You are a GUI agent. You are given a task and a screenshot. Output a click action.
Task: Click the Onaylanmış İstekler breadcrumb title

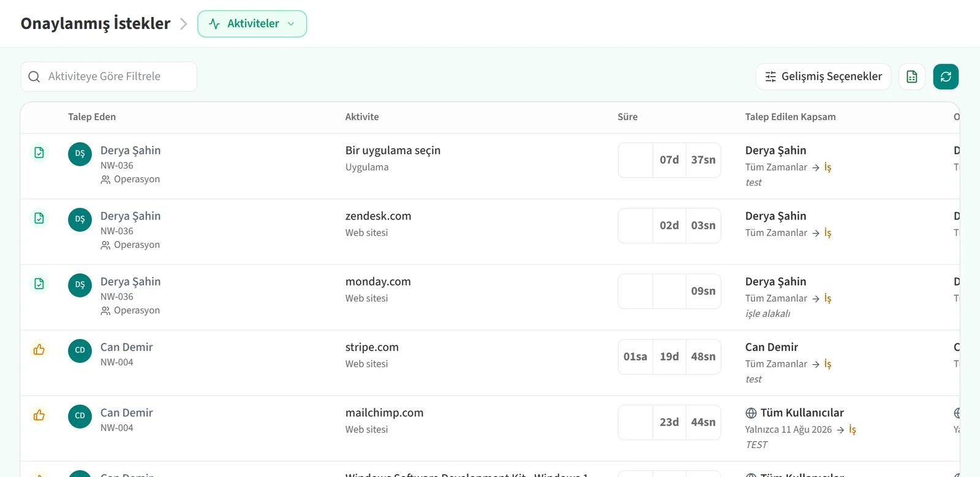tap(96, 24)
